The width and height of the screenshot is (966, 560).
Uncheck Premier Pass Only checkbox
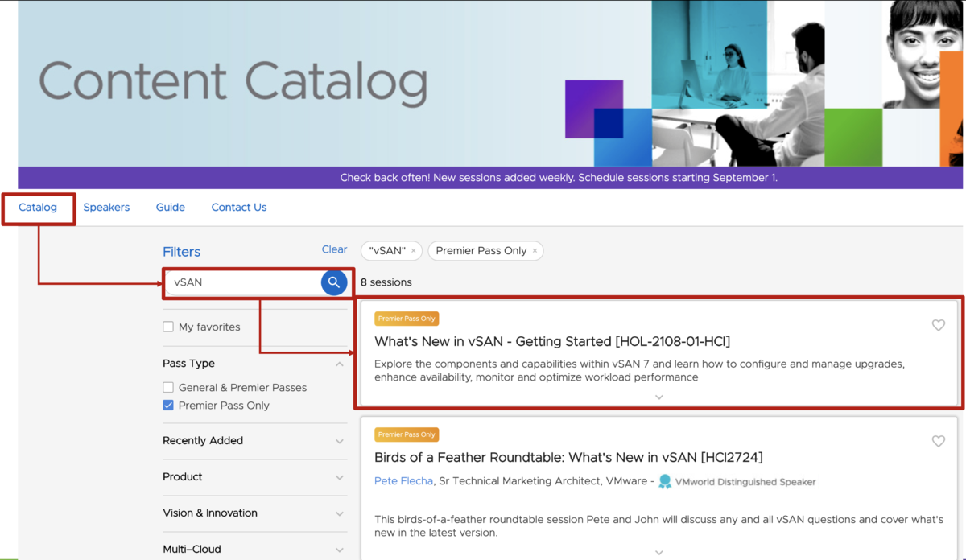(x=168, y=406)
